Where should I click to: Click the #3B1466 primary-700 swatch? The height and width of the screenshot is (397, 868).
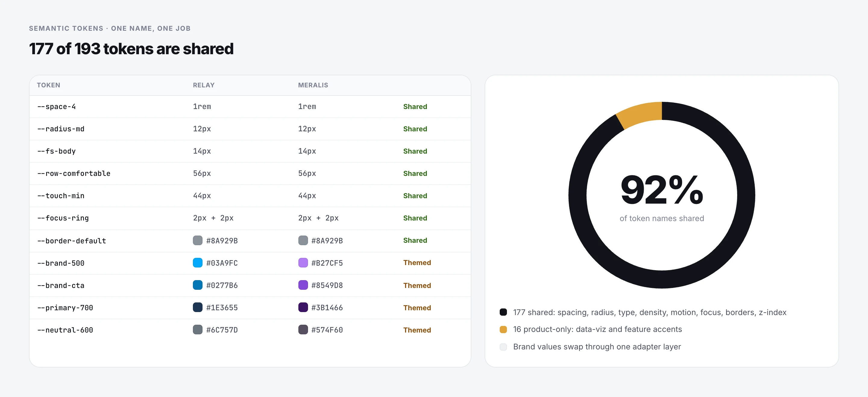303,308
